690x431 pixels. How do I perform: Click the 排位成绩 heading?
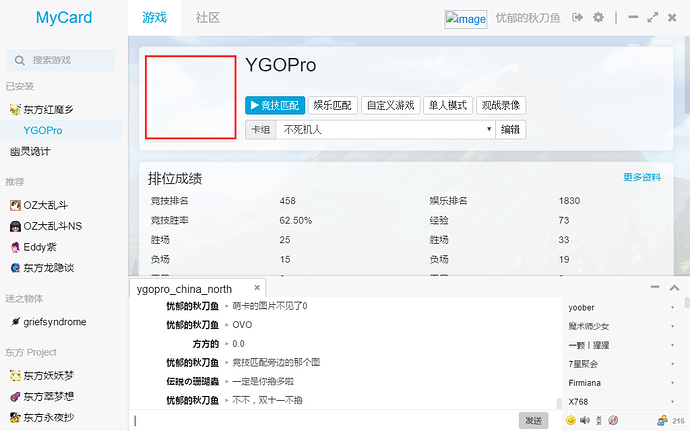tap(175, 179)
